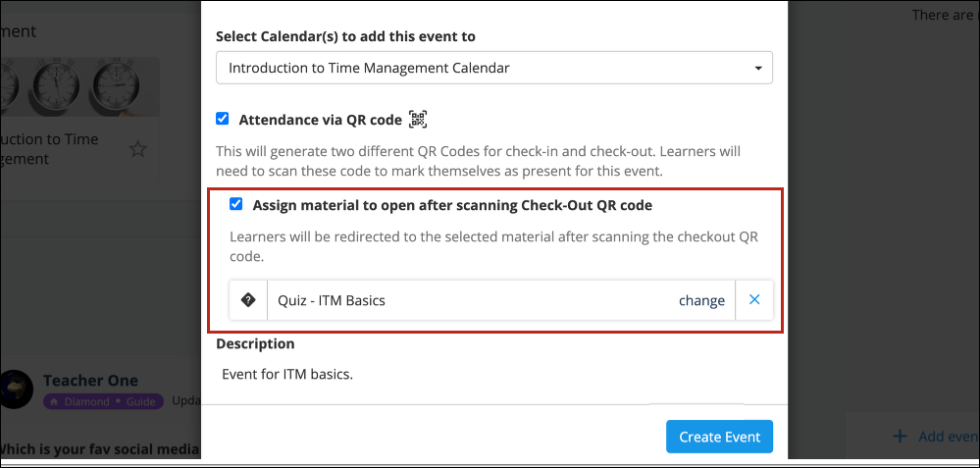This screenshot has width=980, height=468.
Task: Click the QR code icon beside Attendance
Action: click(418, 119)
